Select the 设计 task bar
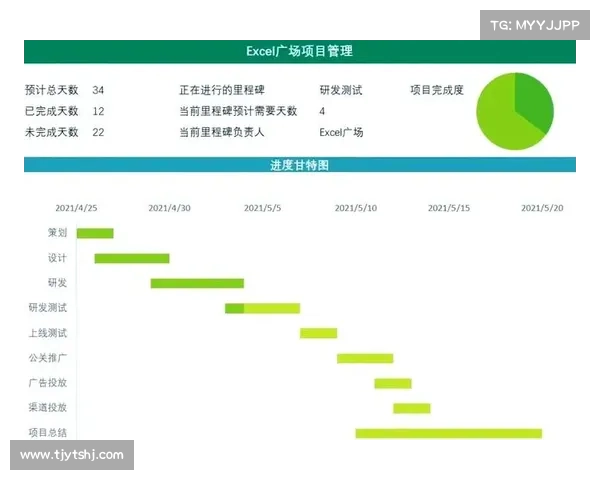 coord(132,258)
